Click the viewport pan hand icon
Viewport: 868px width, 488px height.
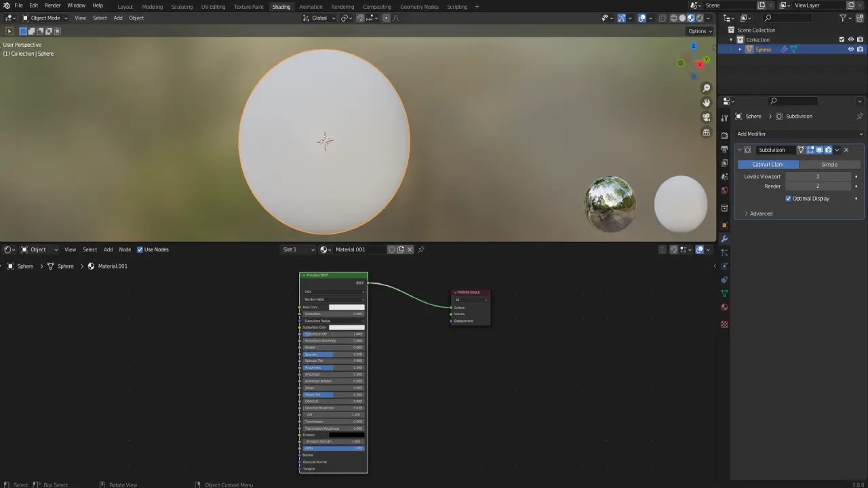(706, 102)
